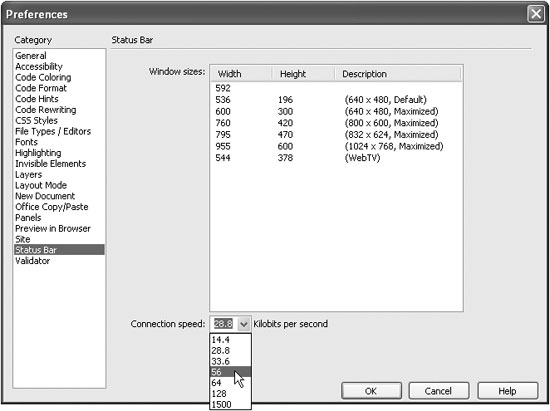Switch to Fonts category
Image resolution: width=550 pixels, height=411 pixels.
pos(26,142)
